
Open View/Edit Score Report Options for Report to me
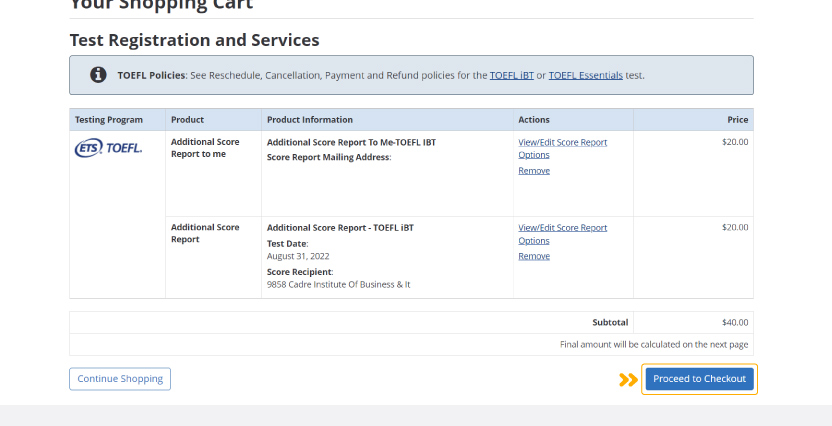click(x=562, y=149)
